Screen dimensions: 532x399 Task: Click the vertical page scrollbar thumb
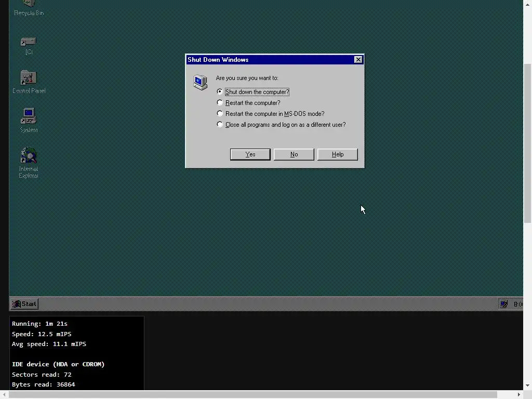(x=528, y=143)
